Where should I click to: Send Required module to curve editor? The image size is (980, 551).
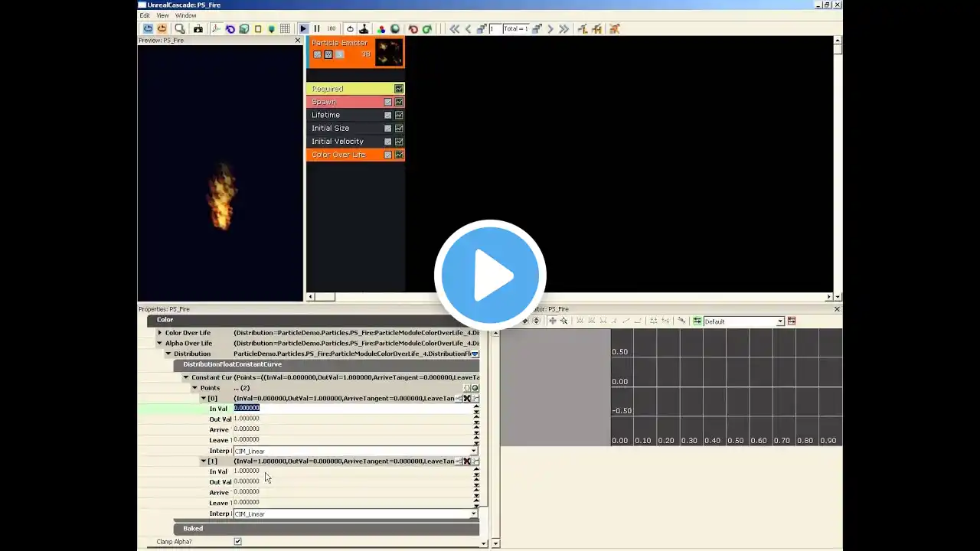pyautogui.click(x=399, y=89)
